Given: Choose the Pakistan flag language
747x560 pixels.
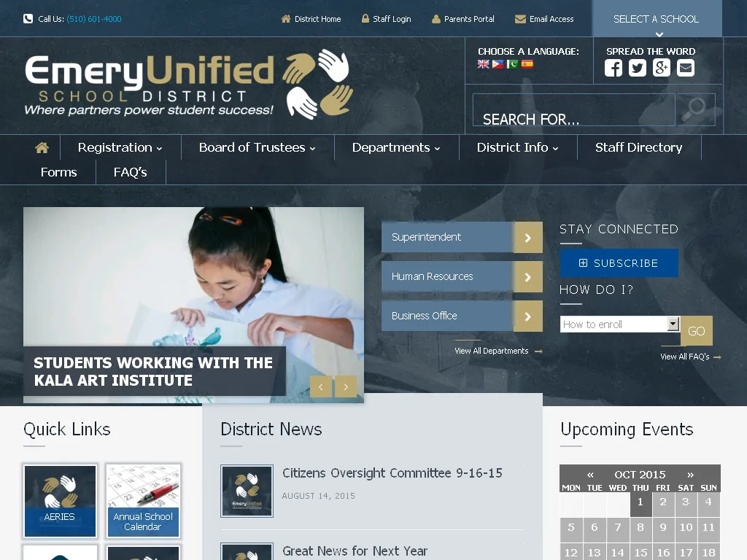Looking at the screenshot, I should 513,64.
